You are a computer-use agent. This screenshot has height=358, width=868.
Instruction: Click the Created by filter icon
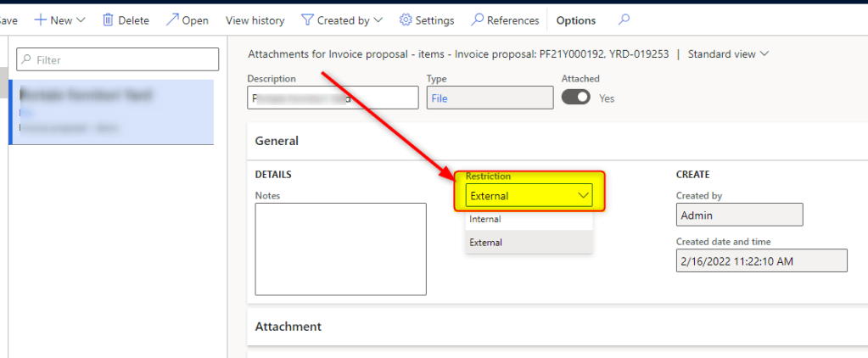tap(307, 20)
